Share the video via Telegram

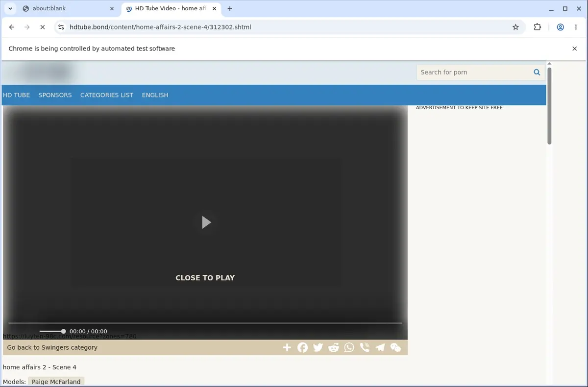pos(380,347)
